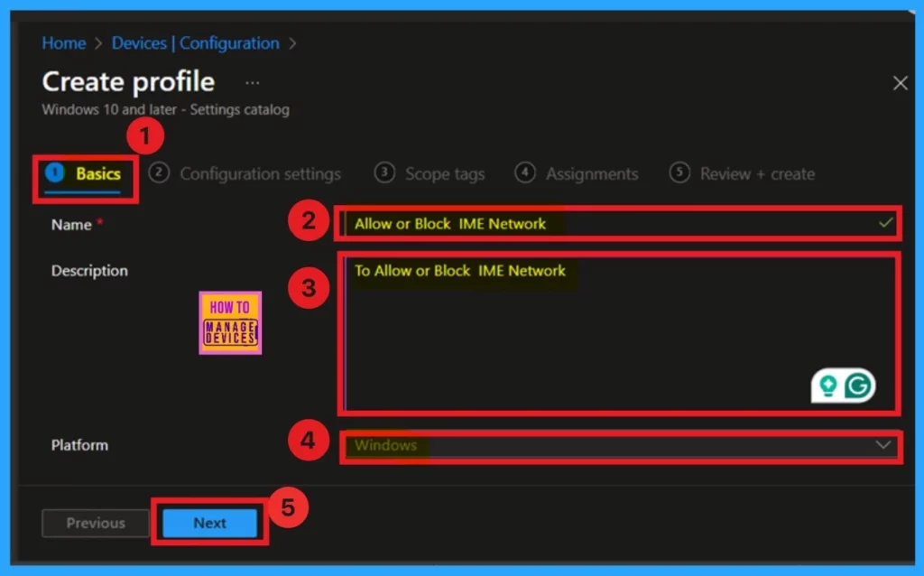Screen dimensions: 924x576
Task: Close the Create profile pane
Action: 900,82
